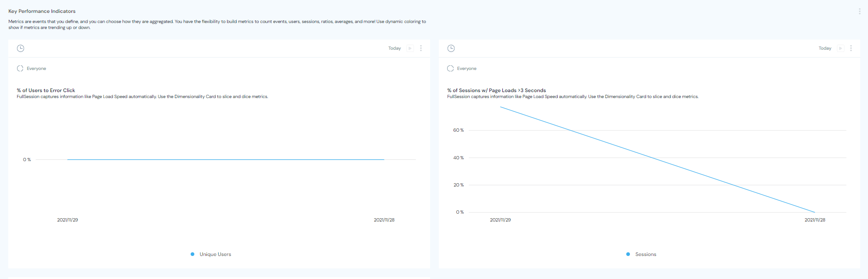Click the '% of Users to Error Click' title
Image resolution: width=868 pixels, height=279 pixels.
(46, 90)
